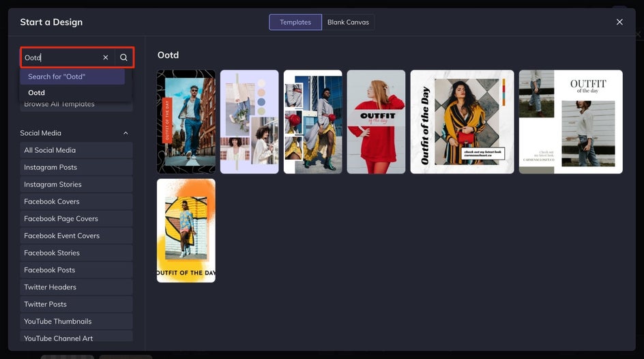Select marble Outfit of the Day template
Screen dimensions: 644x359
(462, 121)
